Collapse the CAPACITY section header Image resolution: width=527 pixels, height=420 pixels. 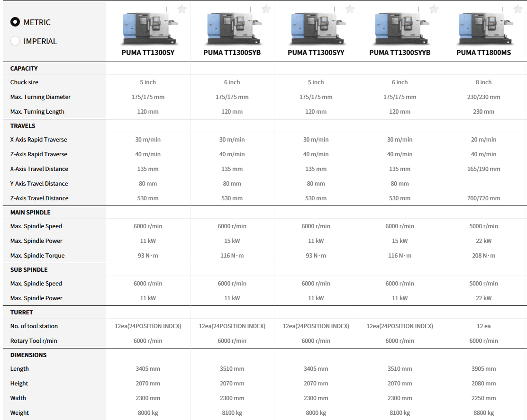(24, 69)
